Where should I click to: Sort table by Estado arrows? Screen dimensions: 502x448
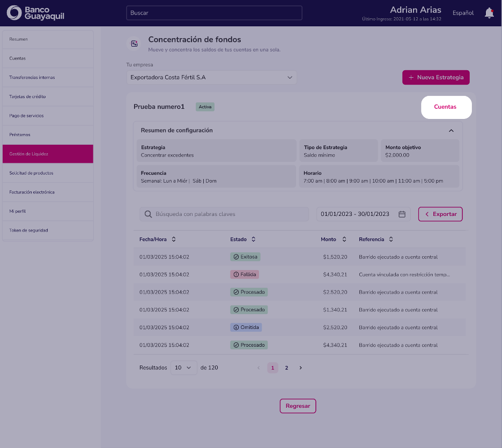pyautogui.click(x=253, y=240)
